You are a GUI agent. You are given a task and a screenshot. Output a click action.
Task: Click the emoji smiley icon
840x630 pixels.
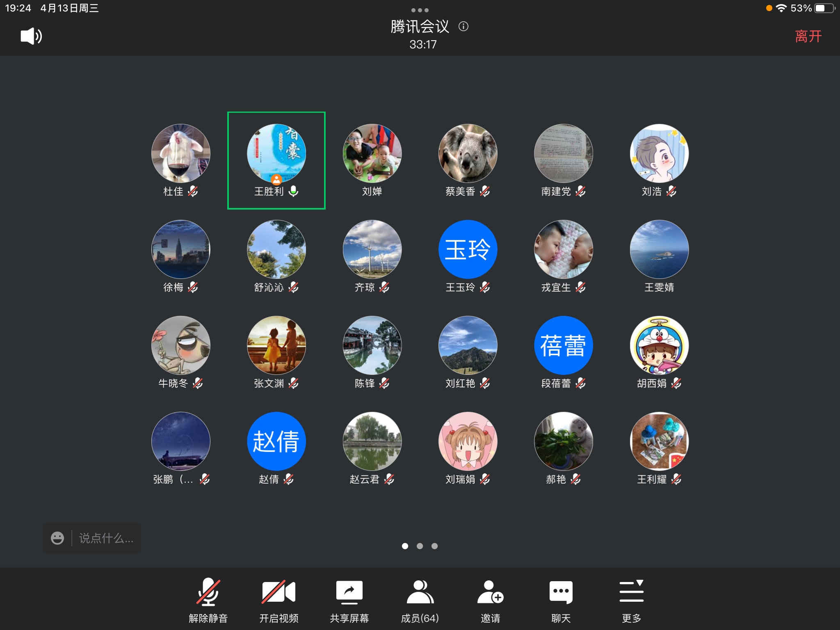57,538
